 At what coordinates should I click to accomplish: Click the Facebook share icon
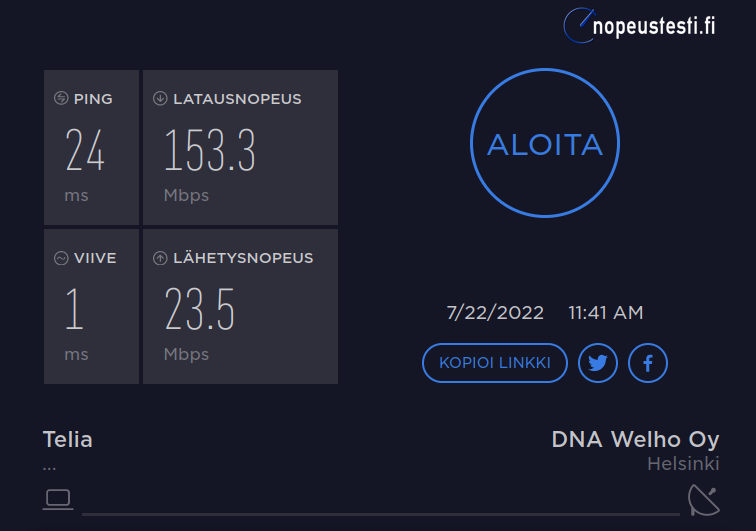pyautogui.click(x=647, y=363)
